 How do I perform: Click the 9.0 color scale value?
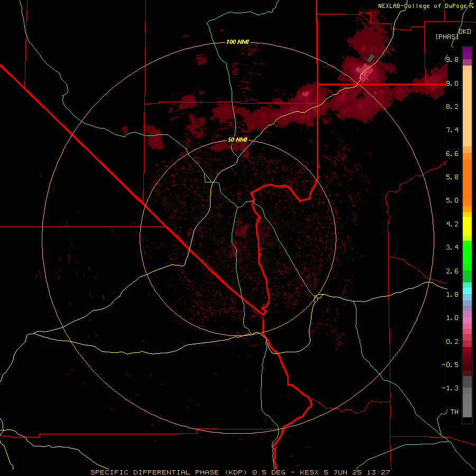coord(452,83)
